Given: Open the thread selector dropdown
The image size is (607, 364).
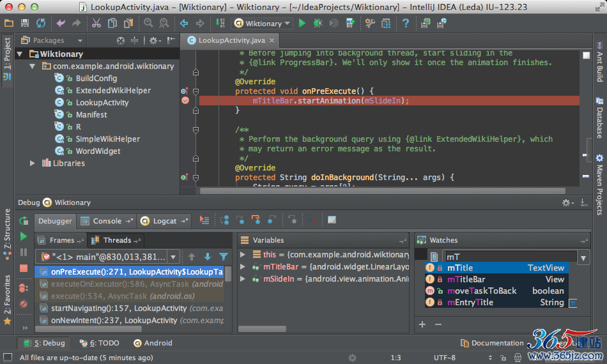Looking at the screenshot, I should (173, 257).
